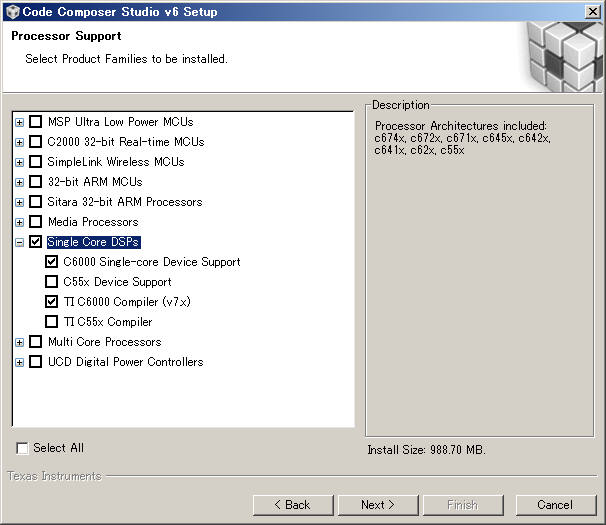The width and height of the screenshot is (606, 525).
Task: Uncheck C6000 Single-core Device Support
Action: [51, 262]
